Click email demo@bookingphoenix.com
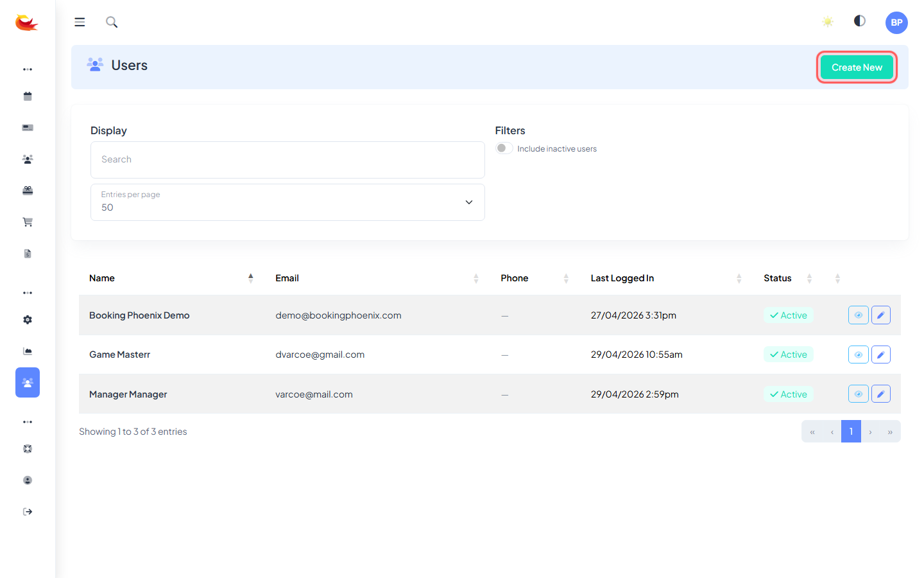Image resolution: width=924 pixels, height=578 pixels. (338, 315)
